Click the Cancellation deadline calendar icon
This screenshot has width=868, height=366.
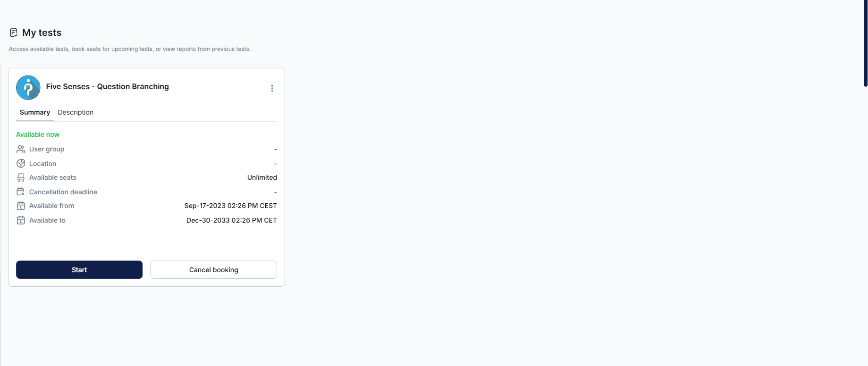(21, 192)
